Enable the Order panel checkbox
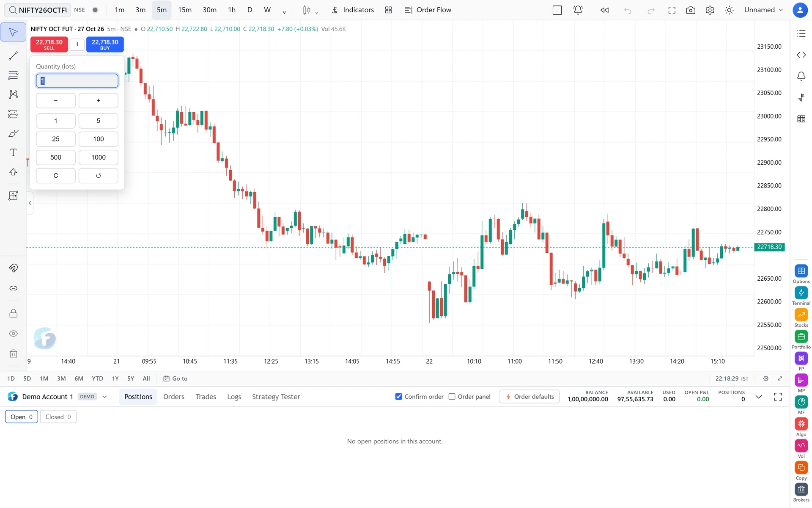The image size is (812, 508). point(452,397)
